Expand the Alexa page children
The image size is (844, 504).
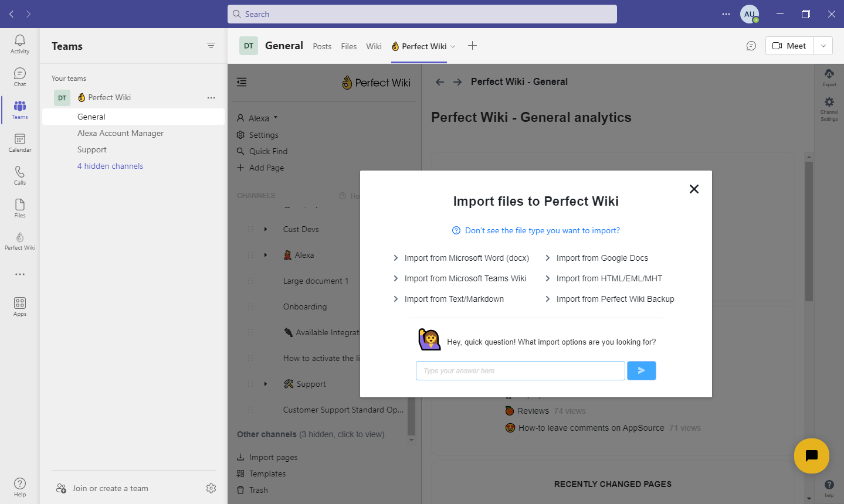[x=265, y=255]
